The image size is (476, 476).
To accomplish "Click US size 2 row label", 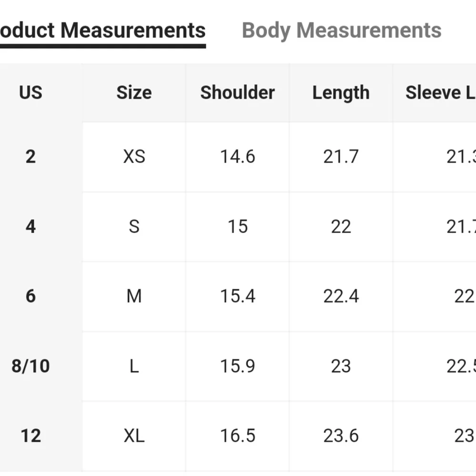I will click(x=30, y=157).
